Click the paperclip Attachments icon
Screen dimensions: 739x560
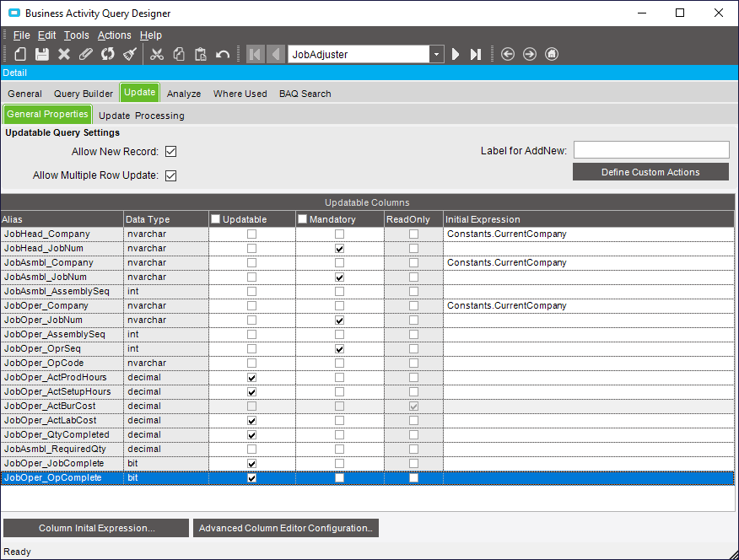point(85,54)
